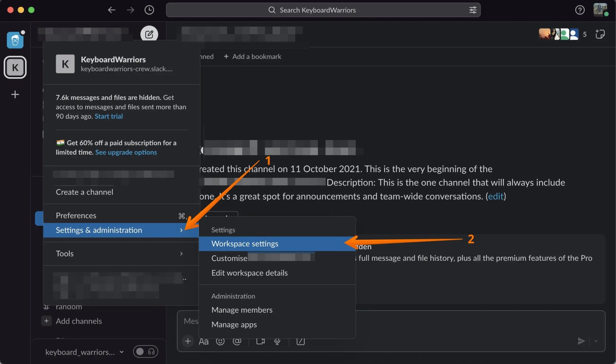Expand the keyboard_warriors channel dropdown

pos(122,352)
